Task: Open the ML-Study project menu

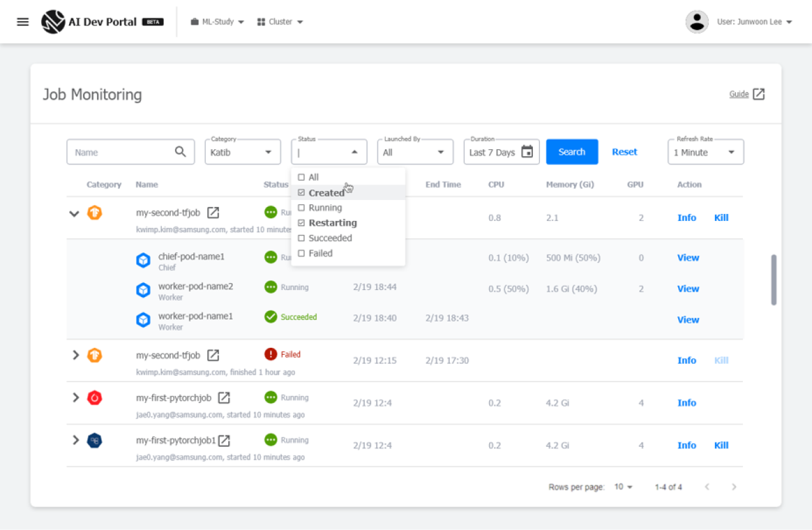Action: [218, 22]
